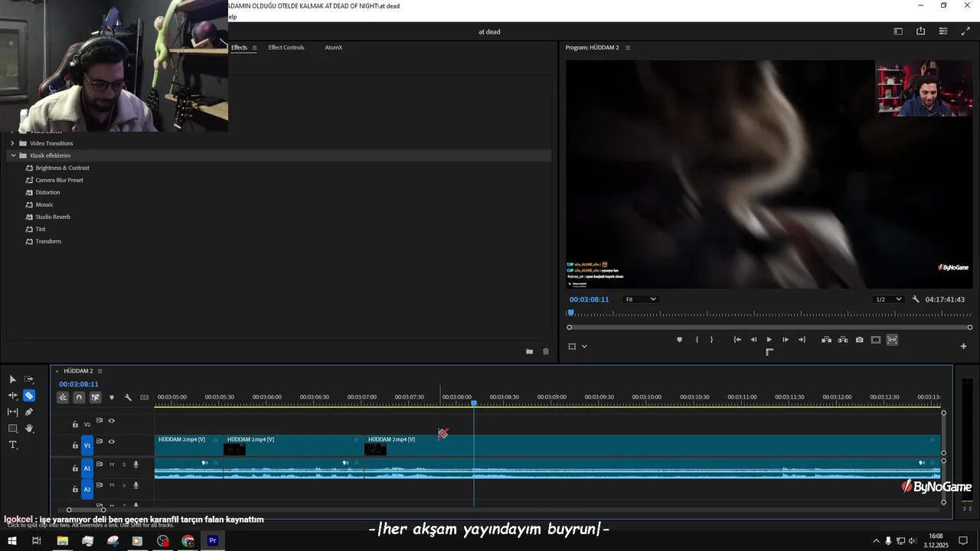Screen dimensions: 980x551
Task: Open Effects panel menu
Action: coord(255,47)
